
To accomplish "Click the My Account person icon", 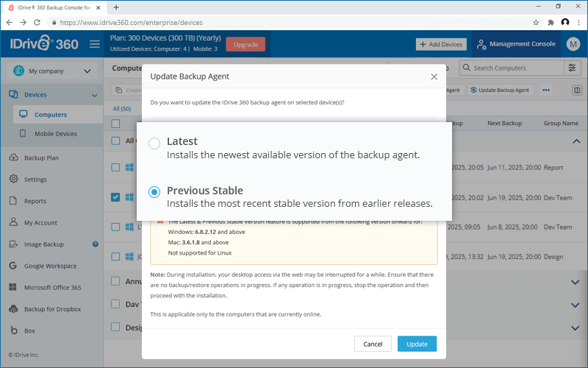I will [x=13, y=222].
